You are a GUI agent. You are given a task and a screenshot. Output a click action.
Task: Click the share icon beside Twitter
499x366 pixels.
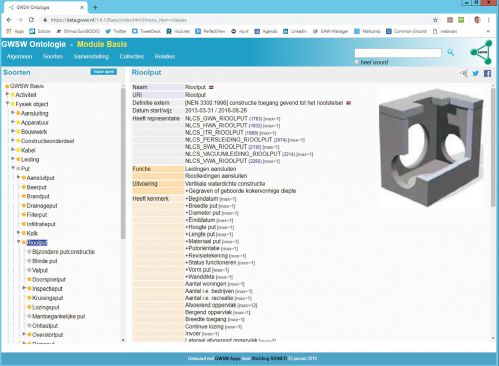pos(464,73)
